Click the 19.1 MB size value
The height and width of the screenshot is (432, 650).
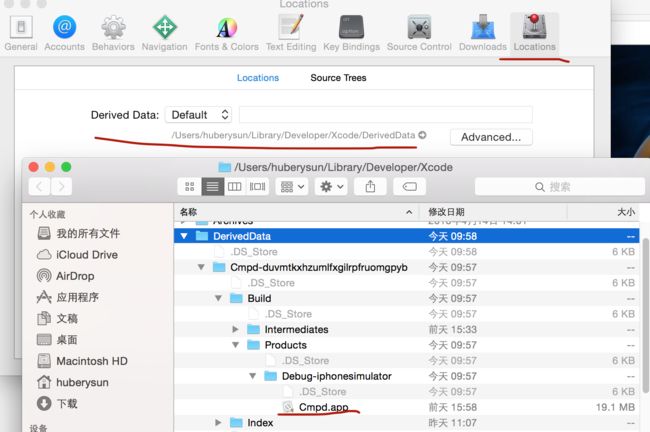(615, 408)
